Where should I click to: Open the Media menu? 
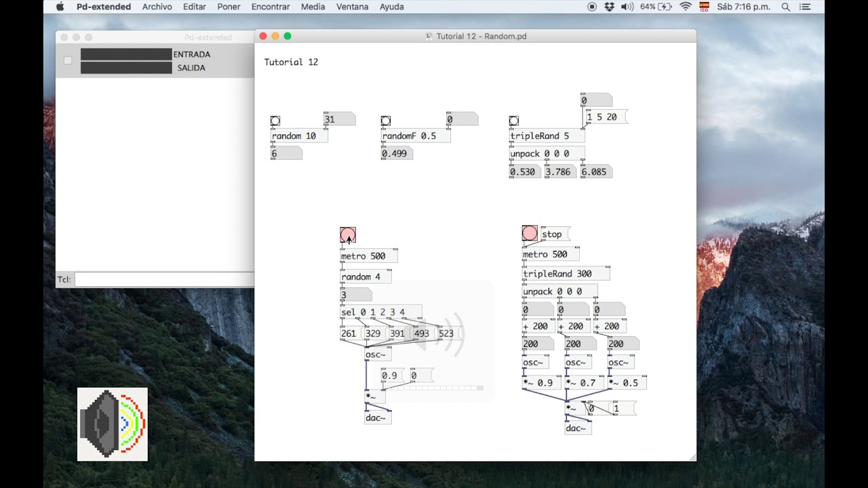tap(313, 7)
